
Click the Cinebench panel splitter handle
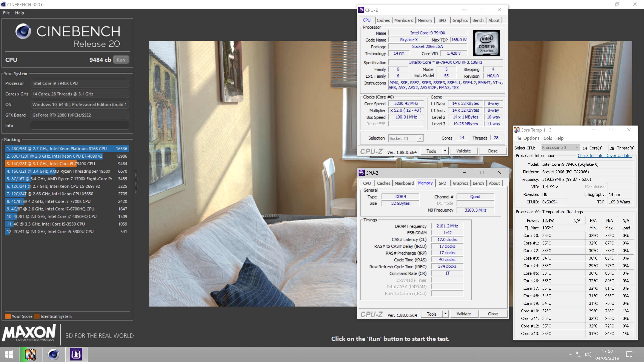(136, 182)
